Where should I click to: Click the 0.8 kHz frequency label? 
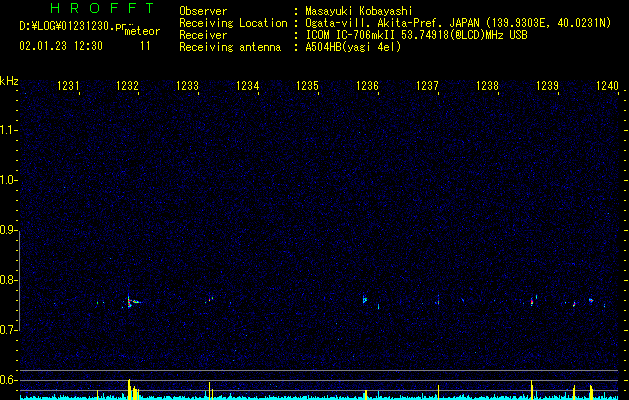click(8, 280)
